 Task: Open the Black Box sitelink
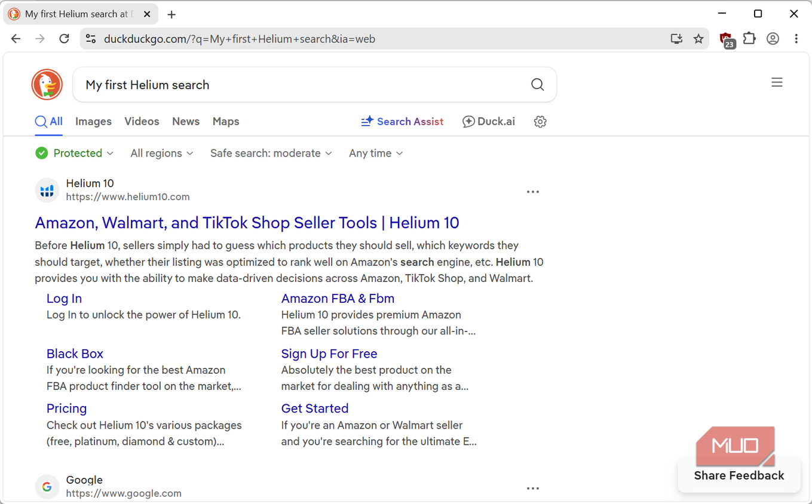[75, 354]
